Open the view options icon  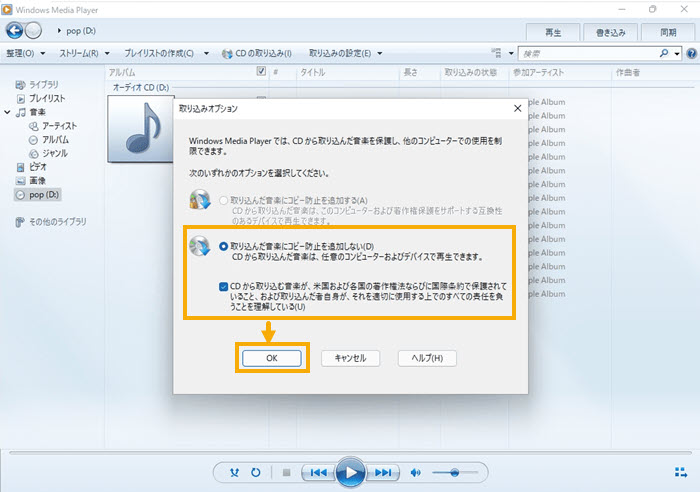coord(496,53)
